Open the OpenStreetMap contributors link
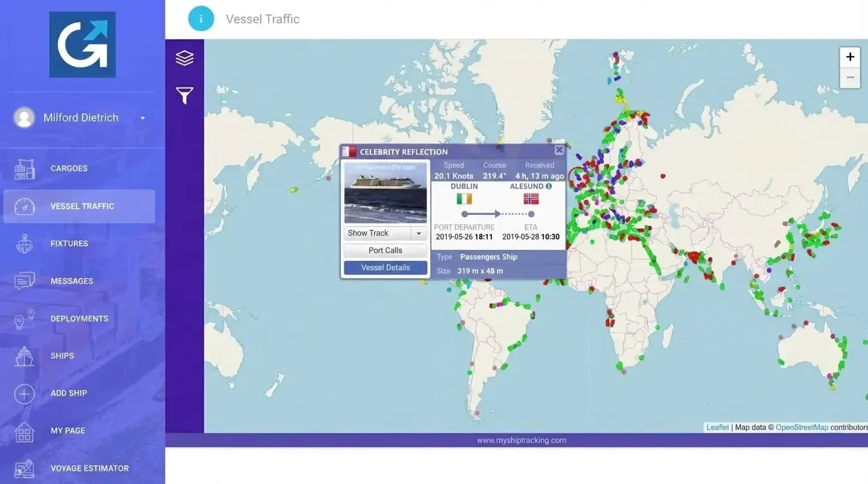 pos(802,427)
